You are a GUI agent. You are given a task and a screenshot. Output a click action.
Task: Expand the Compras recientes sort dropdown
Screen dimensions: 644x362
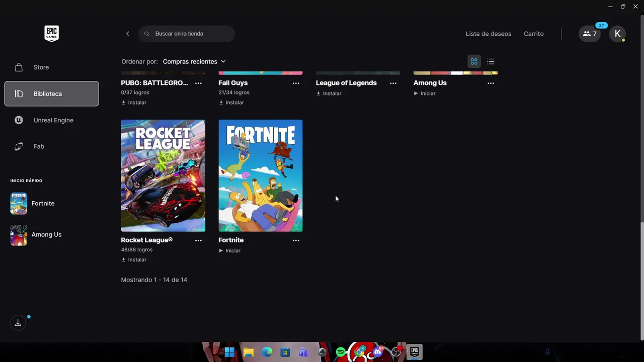(x=194, y=61)
